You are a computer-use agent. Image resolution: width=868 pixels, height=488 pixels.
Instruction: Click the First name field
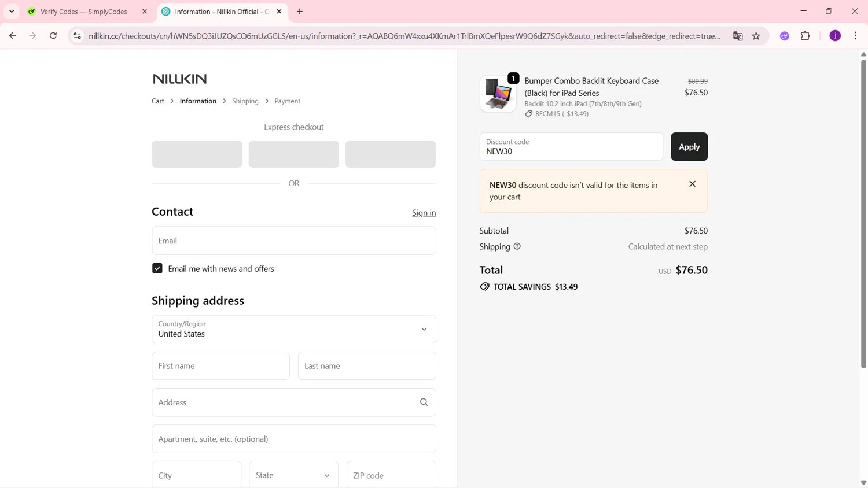click(x=221, y=366)
